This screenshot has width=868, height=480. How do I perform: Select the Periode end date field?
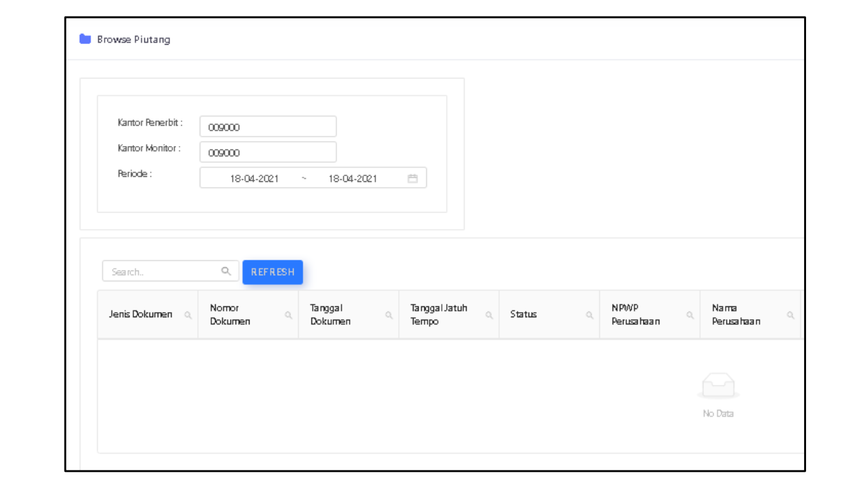tap(352, 179)
